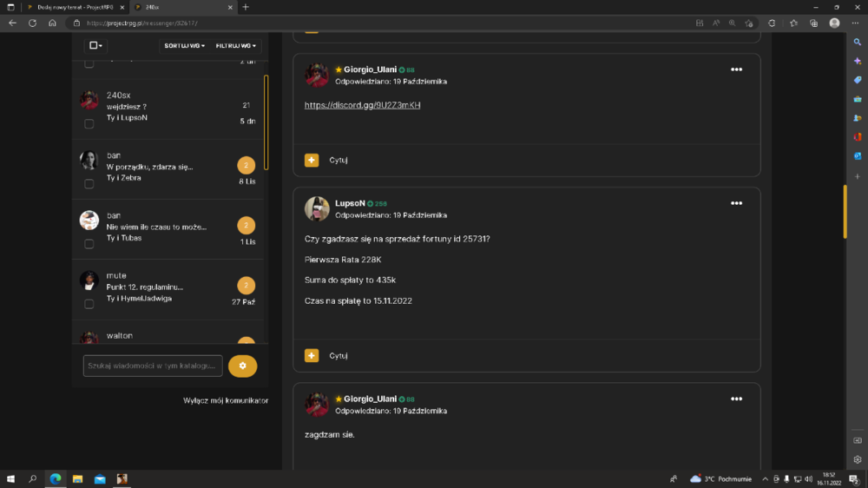The image size is (868, 488).
Task: Open 'Nie wiem ile czasu to może...' conversation
Action: (168, 228)
